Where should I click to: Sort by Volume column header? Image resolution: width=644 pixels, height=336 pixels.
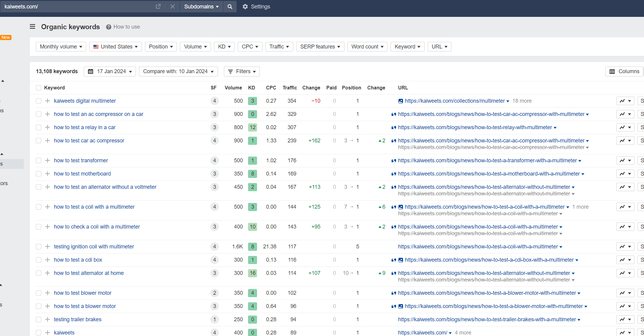pyautogui.click(x=233, y=88)
